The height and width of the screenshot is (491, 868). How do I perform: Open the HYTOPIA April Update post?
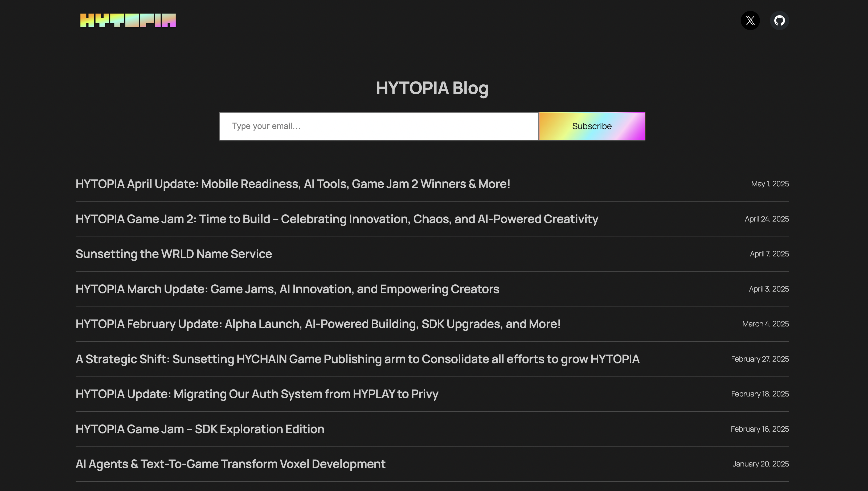(292, 184)
